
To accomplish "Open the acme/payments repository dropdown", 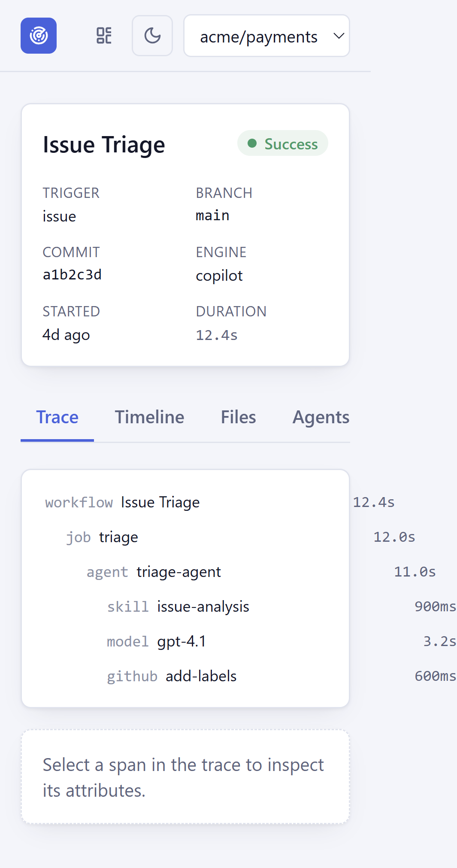I will click(x=266, y=36).
